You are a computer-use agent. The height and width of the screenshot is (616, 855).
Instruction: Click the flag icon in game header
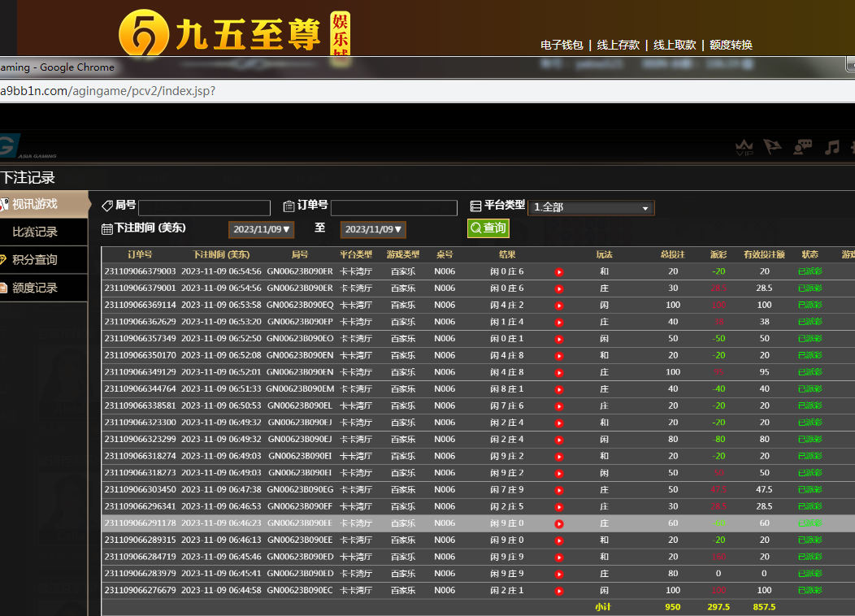772,146
